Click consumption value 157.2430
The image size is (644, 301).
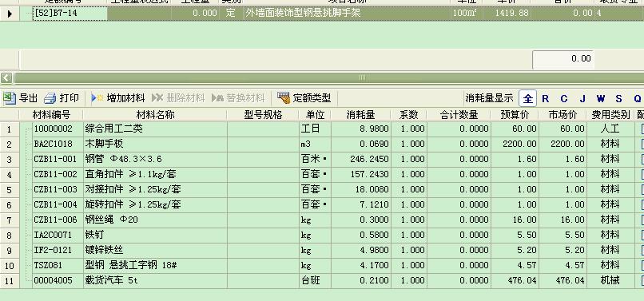(x=369, y=175)
